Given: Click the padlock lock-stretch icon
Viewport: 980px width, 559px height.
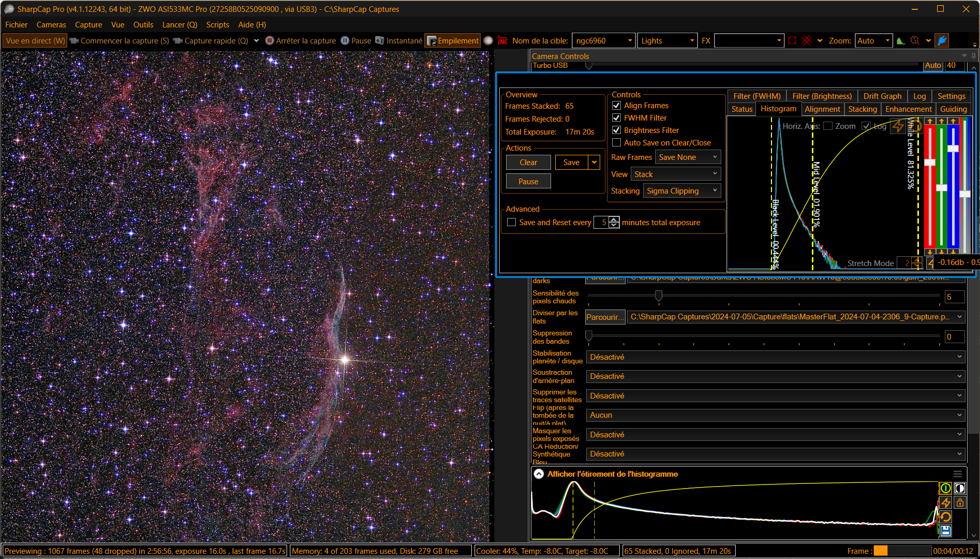Looking at the screenshot, I should (960, 503).
